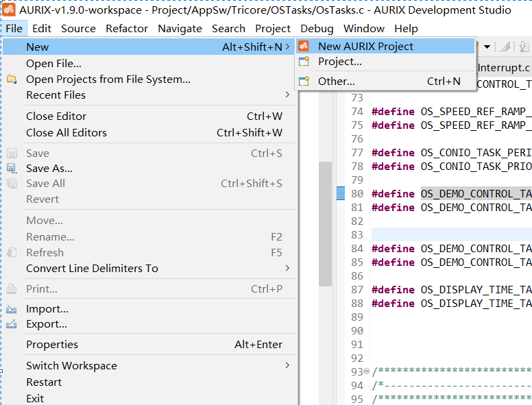Click the Save All entry
This screenshot has width=532, height=405.
tap(149, 184)
